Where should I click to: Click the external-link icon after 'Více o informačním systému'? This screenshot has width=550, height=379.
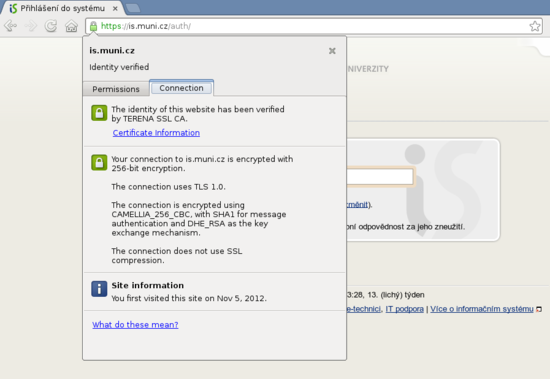point(539,310)
